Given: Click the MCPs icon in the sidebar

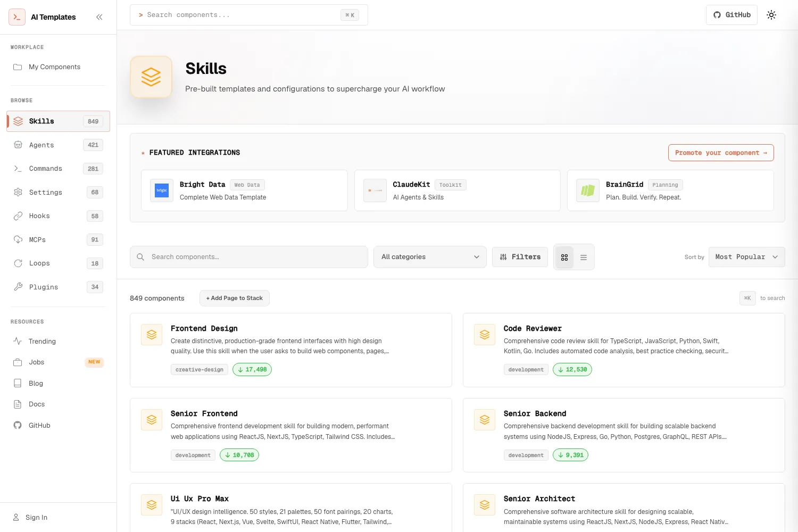Looking at the screenshot, I should pyautogui.click(x=18, y=239).
